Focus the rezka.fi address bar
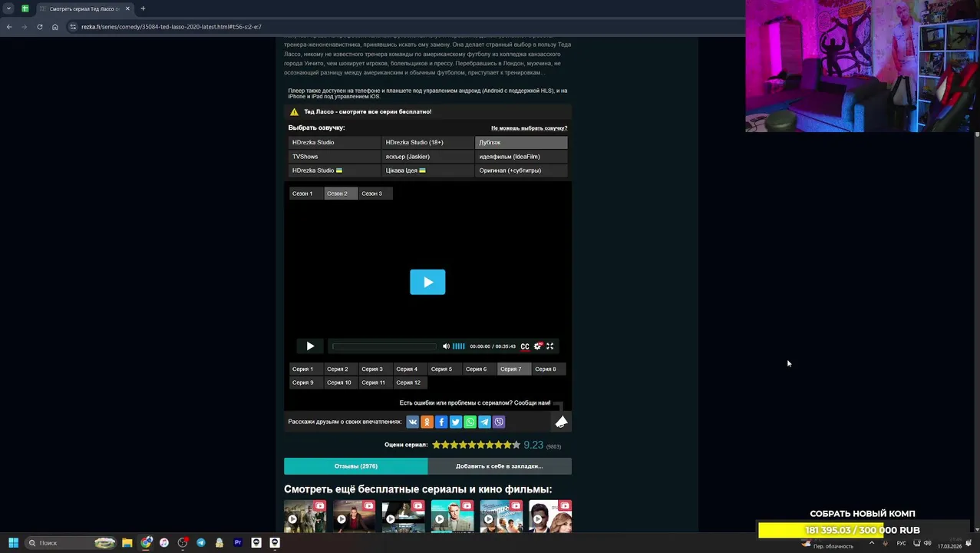Screen dimensions: 980x553 (x=407, y=27)
